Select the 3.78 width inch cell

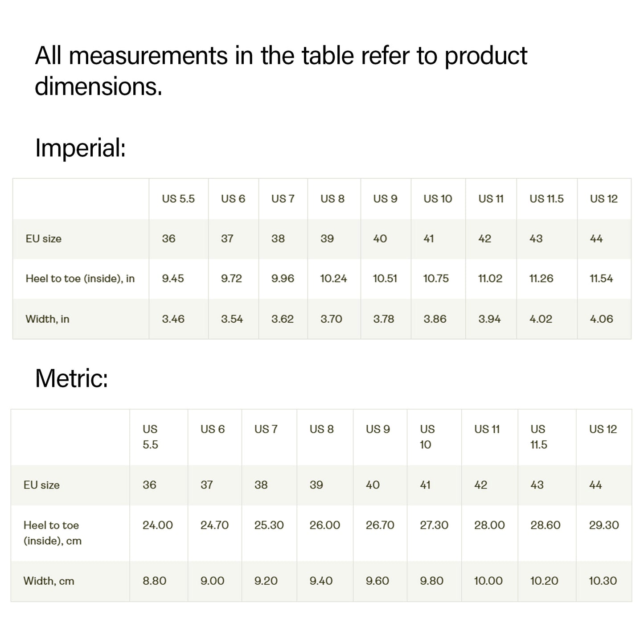tap(384, 319)
